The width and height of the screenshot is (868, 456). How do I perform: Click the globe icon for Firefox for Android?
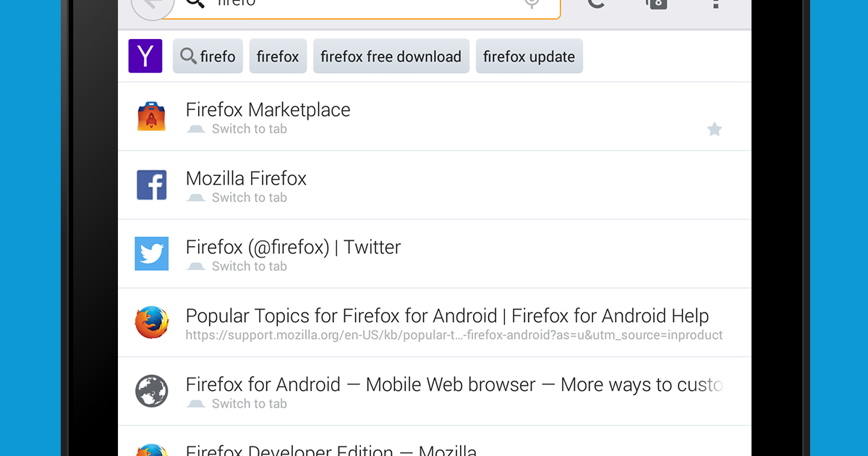tap(152, 392)
